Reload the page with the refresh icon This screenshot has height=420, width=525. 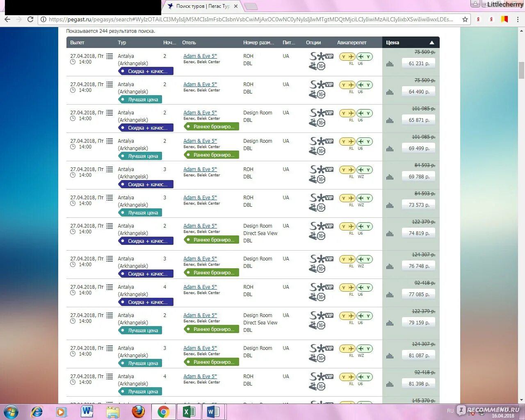tap(30, 19)
